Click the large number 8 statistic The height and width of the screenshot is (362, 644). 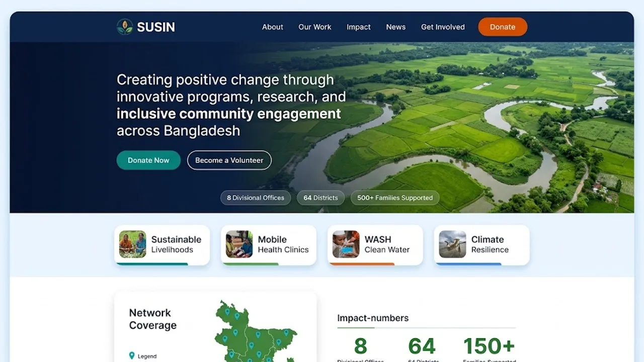click(360, 346)
